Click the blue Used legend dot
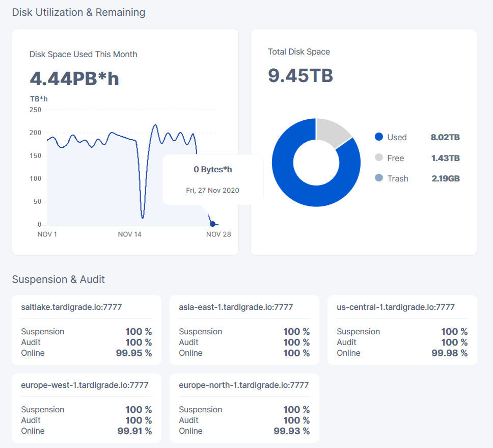This screenshot has width=493, height=448. click(378, 137)
